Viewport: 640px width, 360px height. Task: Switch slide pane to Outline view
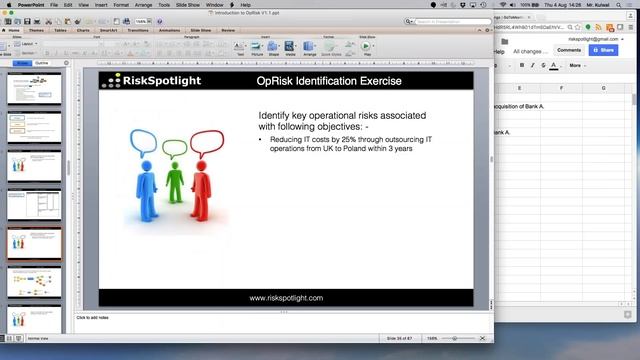42,63
